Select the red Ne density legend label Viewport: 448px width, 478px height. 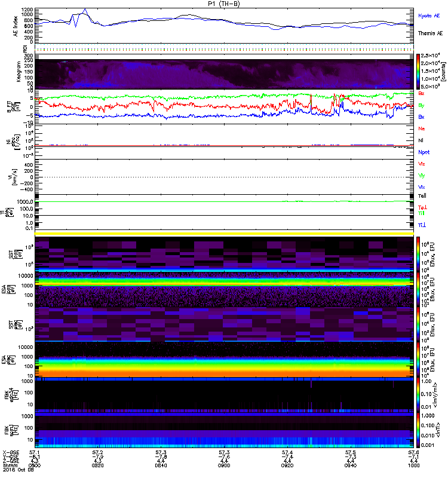coord(422,128)
